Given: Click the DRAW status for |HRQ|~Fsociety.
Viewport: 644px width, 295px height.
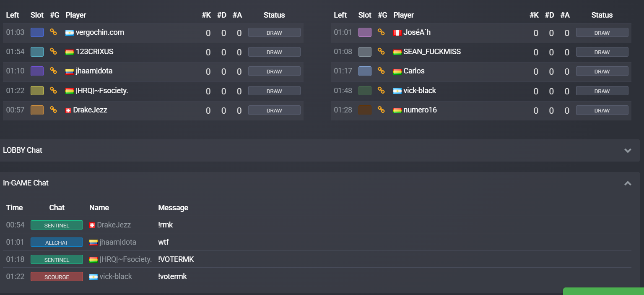Looking at the screenshot, I should pyautogui.click(x=274, y=91).
